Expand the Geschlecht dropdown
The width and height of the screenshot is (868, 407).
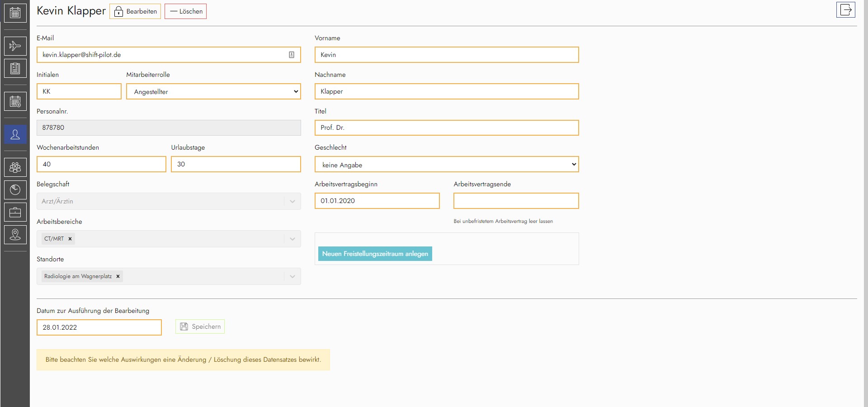click(x=446, y=165)
